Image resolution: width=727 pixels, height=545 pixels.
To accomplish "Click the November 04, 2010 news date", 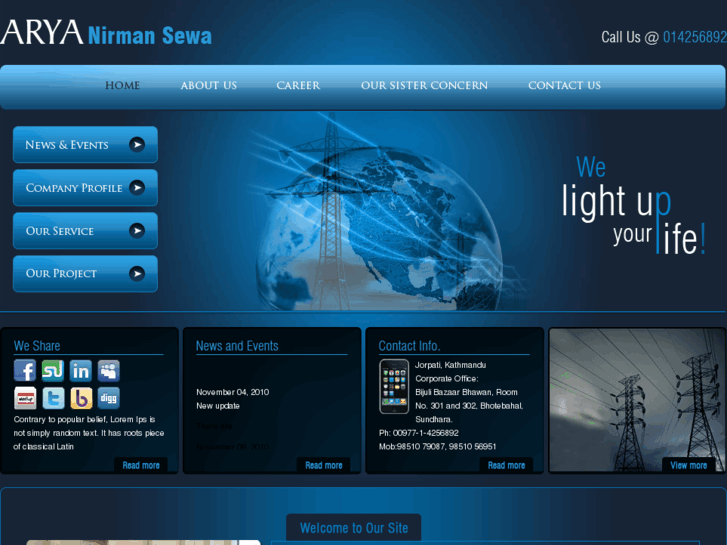I will [x=233, y=392].
